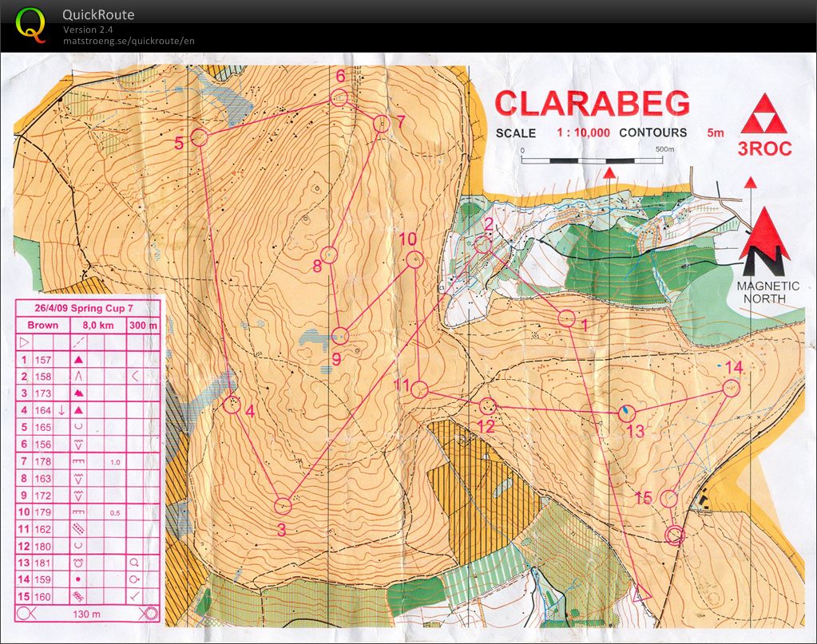
Task: Click the 26/4/09 Spring Cup 7 header
Action: click(84, 308)
